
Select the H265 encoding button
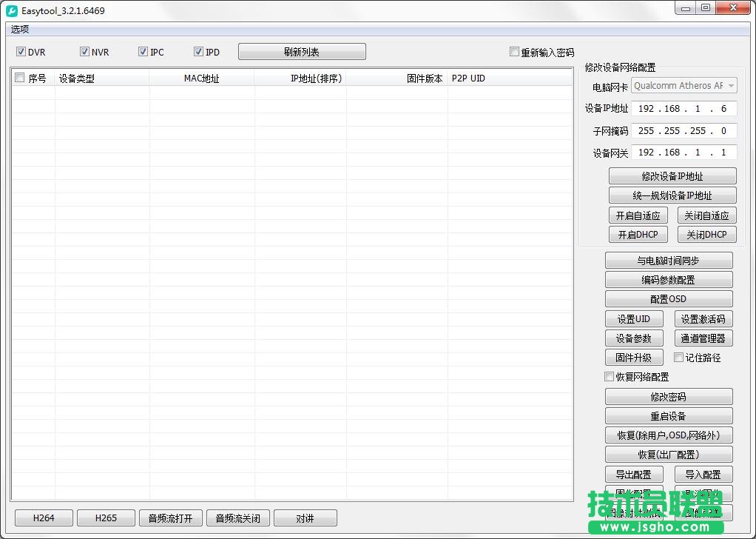tap(106, 518)
